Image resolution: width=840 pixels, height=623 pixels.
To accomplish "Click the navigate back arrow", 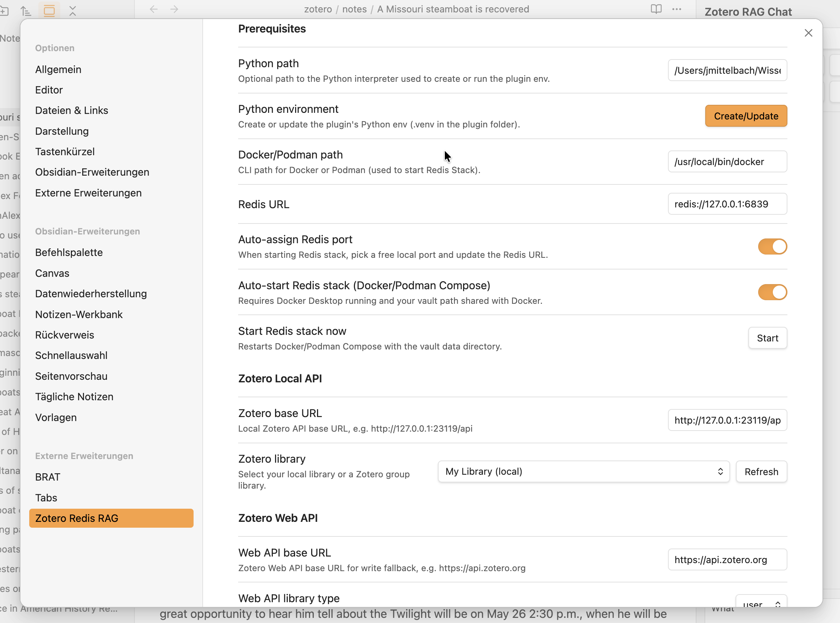I will coord(153,9).
